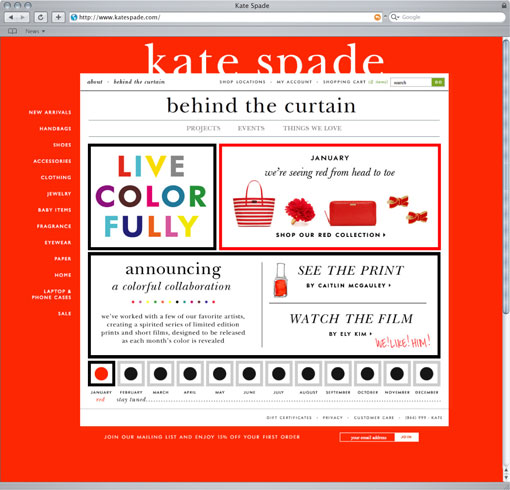Screen dimensions: 510x490
Task: Click the red striped tote bag image
Action: [254, 204]
